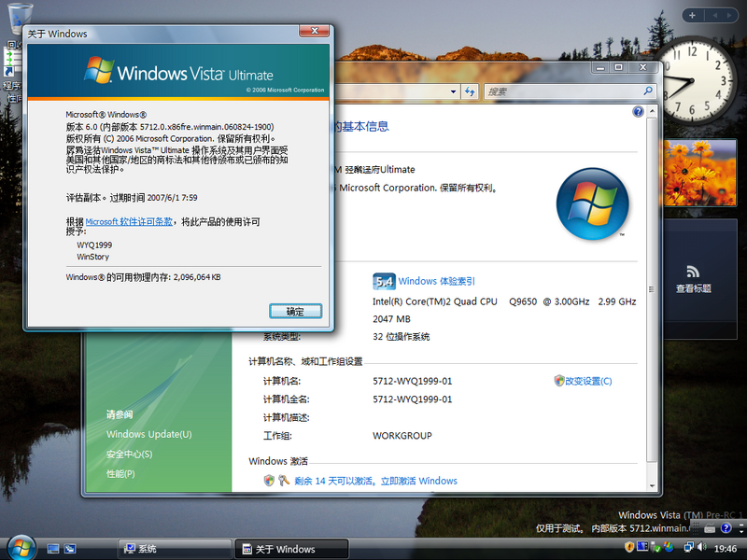Click the System window vertical scrollbar thumb

click(652, 289)
